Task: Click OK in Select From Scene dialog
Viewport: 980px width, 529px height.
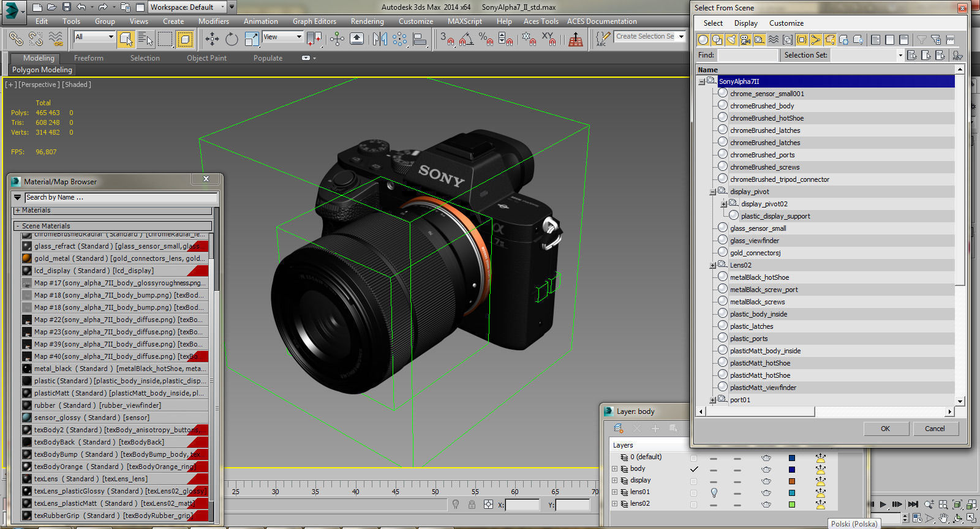Action: 886,429
